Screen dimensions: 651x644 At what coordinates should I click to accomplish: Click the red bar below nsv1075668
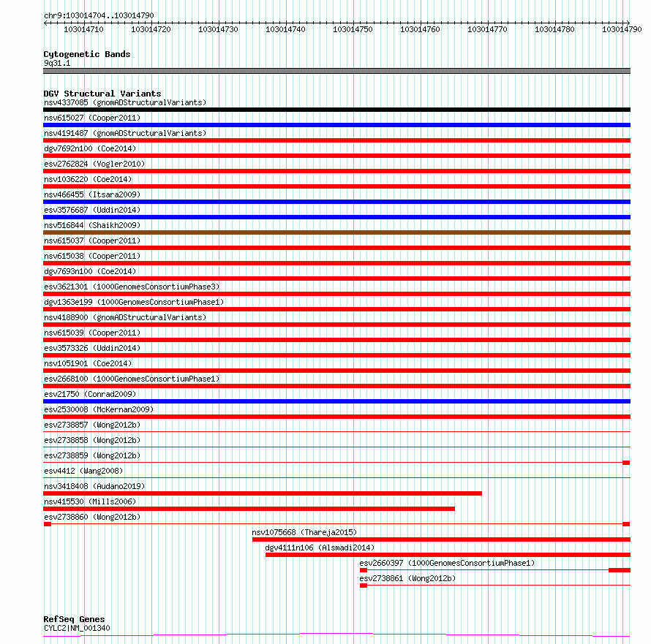[x=441, y=539]
